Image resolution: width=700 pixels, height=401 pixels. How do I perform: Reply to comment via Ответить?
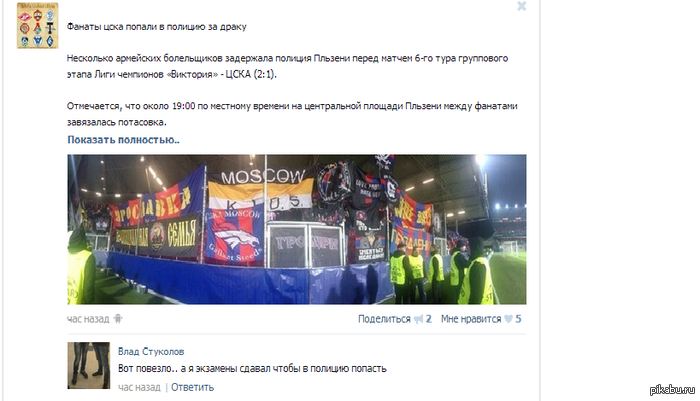click(192, 387)
